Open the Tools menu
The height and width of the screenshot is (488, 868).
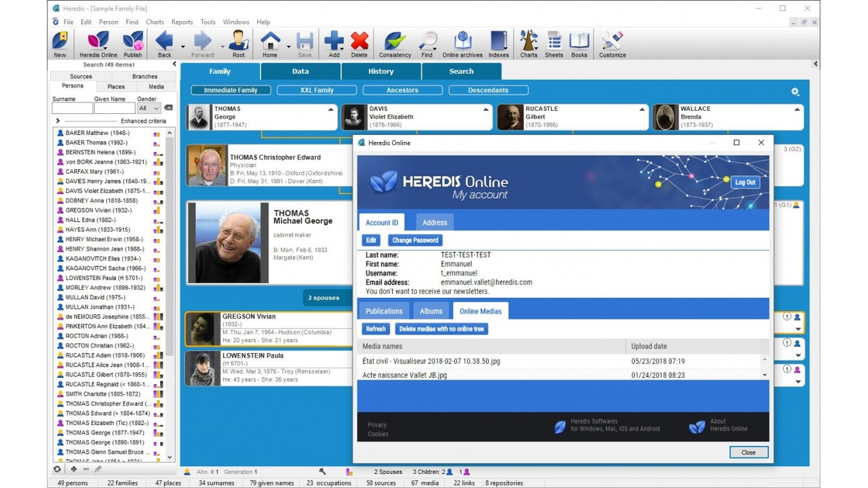[208, 22]
